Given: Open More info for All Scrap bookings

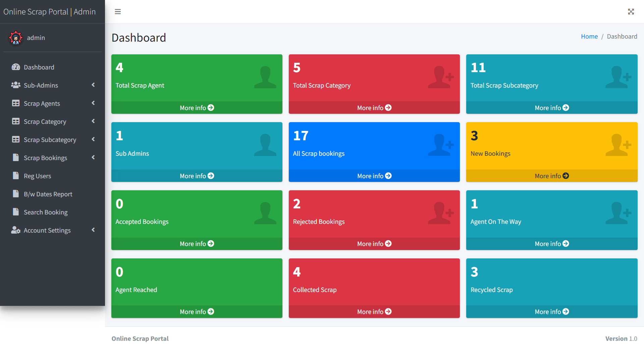Looking at the screenshot, I should click(374, 176).
